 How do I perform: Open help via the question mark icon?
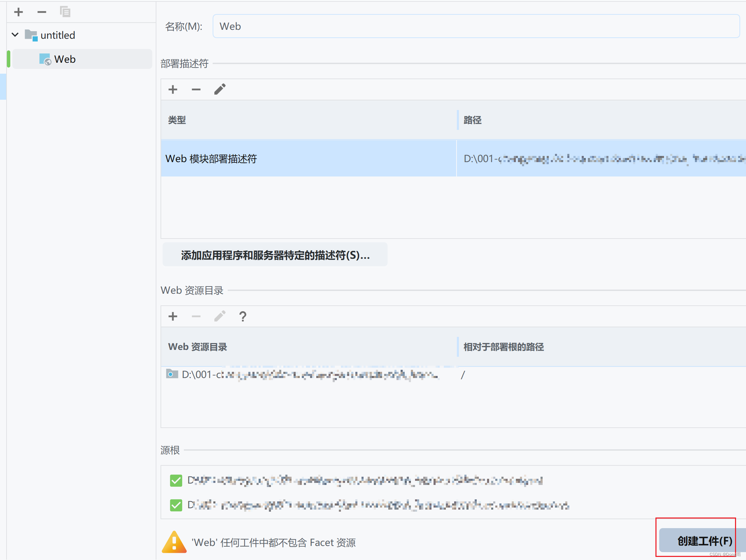tap(243, 316)
